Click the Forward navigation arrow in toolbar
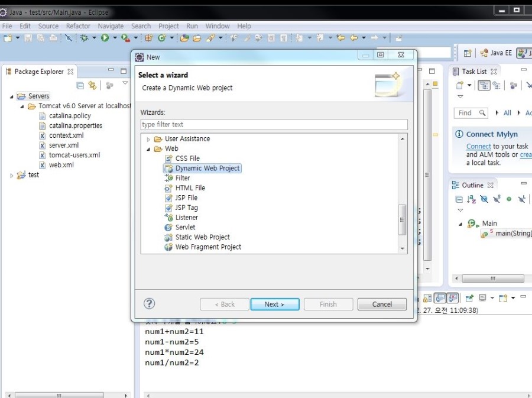 pos(374,38)
